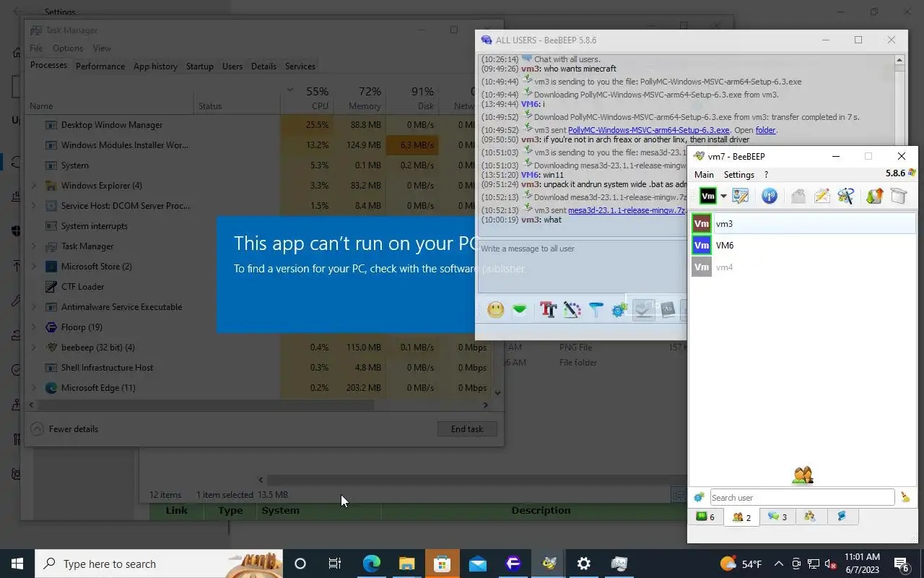Viewport: 924px width, 578px height.
Task: Expand Microsoft Store (2) process group
Action: tap(34, 267)
